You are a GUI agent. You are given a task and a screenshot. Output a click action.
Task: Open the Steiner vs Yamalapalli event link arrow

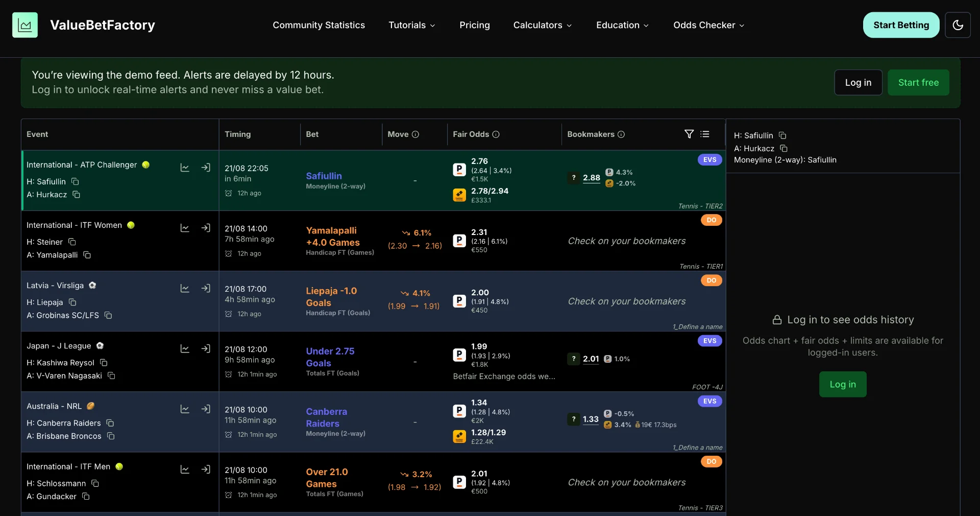(x=206, y=228)
